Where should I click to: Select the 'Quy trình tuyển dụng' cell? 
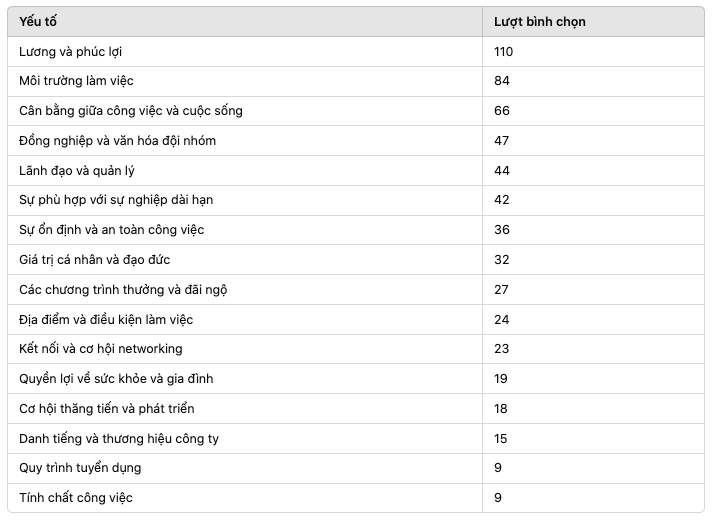tap(245, 468)
